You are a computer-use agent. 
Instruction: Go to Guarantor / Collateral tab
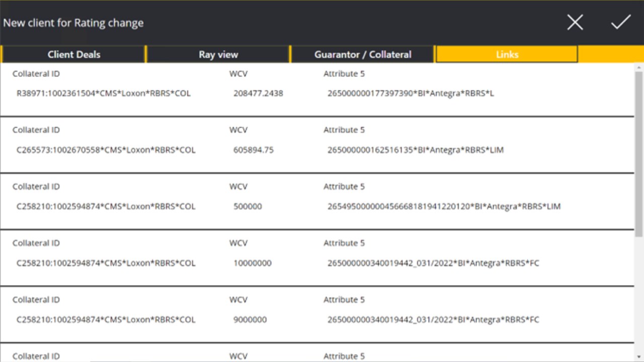click(x=363, y=54)
